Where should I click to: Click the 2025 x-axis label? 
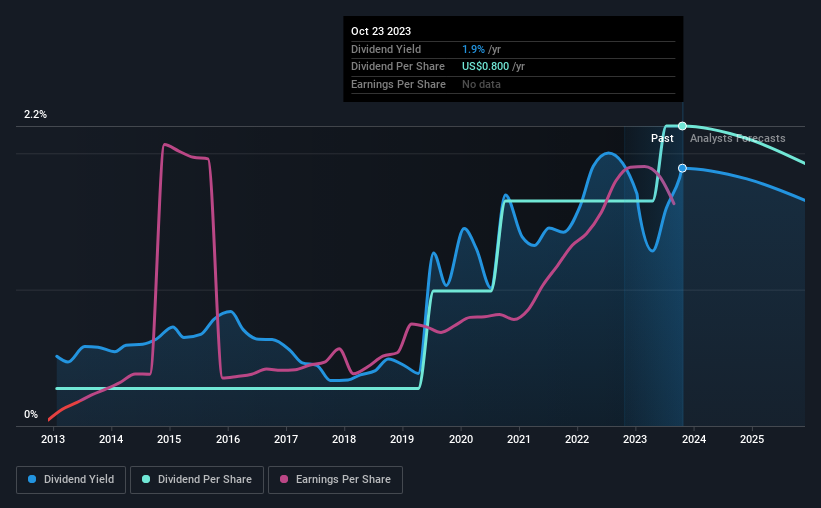pos(752,439)
